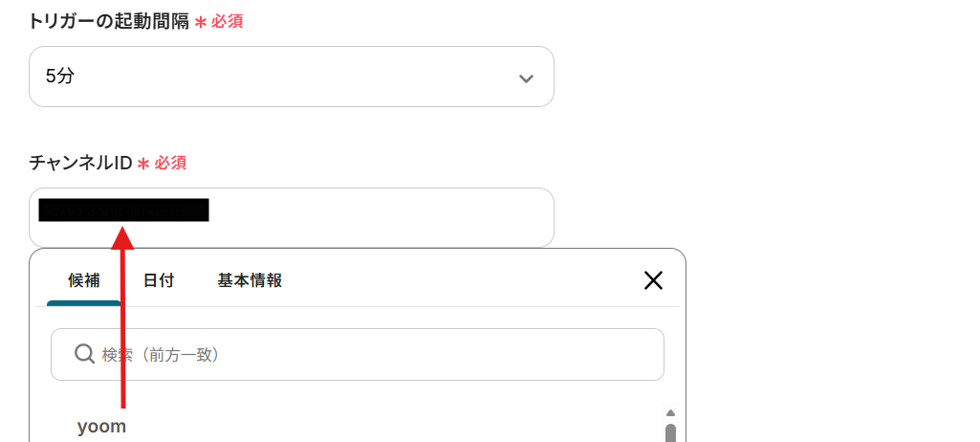This screenshot has height=442, width=980.
Task: Click the 必須 marker beside チャンネルID
Action: pyautogui.click(x=170, y=163)
